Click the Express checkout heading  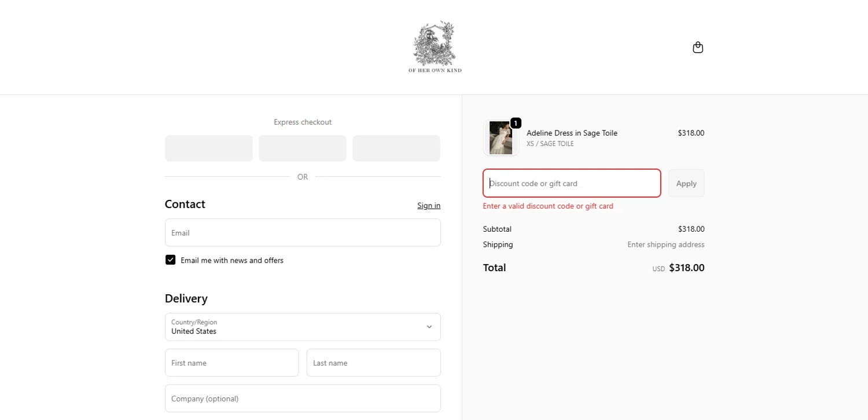303,122
